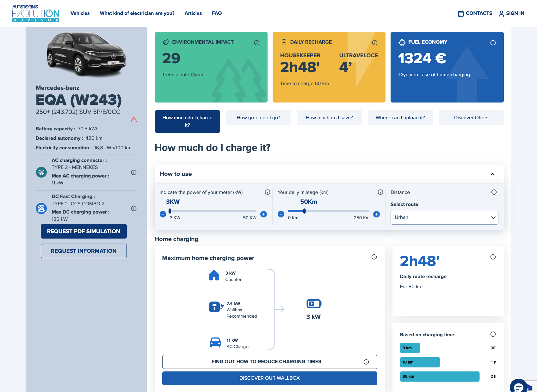Open info icon for daily mileage
Image resolution: width=537 pixels, height=392 pixels.
[x=380, y=192]
